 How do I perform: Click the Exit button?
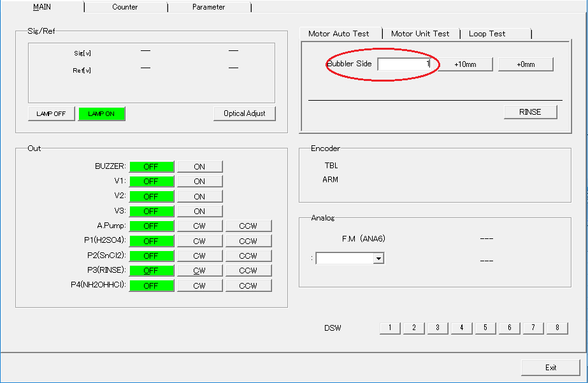pyautogui.click(x=550, y=368)
